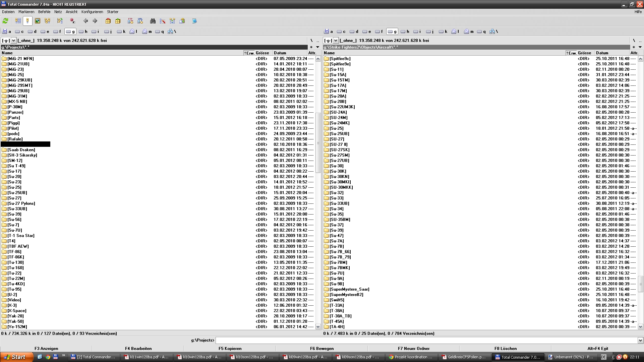Select optical drive l in left panel
Viewport: 644px width, 362px height.
pos(133,32)
